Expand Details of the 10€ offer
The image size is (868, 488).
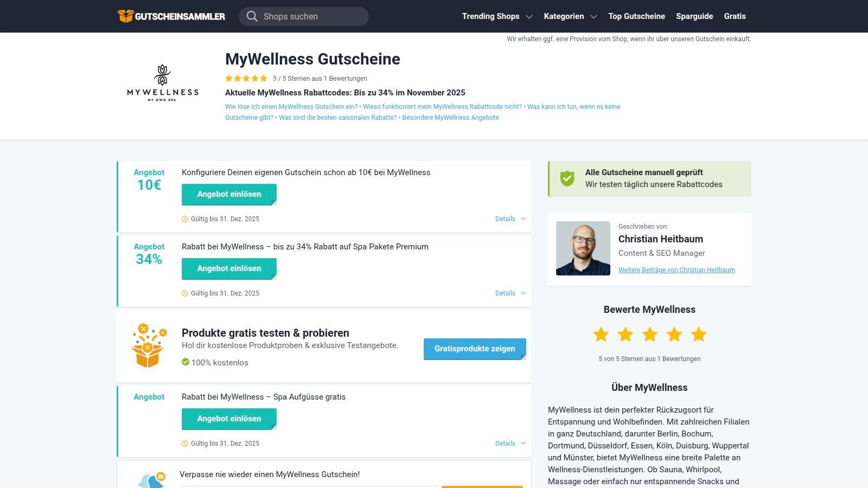pos(510,219)
